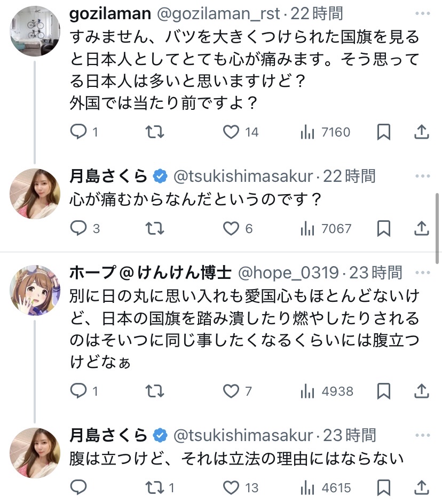This screenshot has height=504, width=442.
Task: View analytics showing 7160 views
Action: [325, 132]
